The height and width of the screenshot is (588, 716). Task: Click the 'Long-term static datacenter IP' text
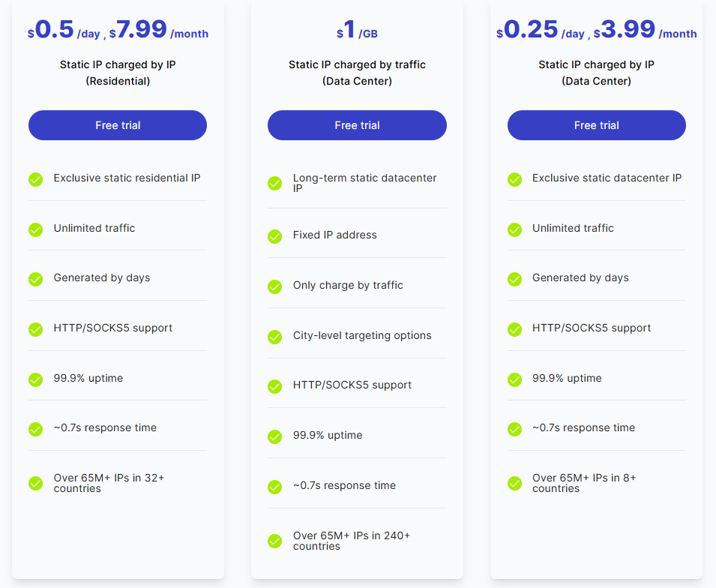[365, 183]
